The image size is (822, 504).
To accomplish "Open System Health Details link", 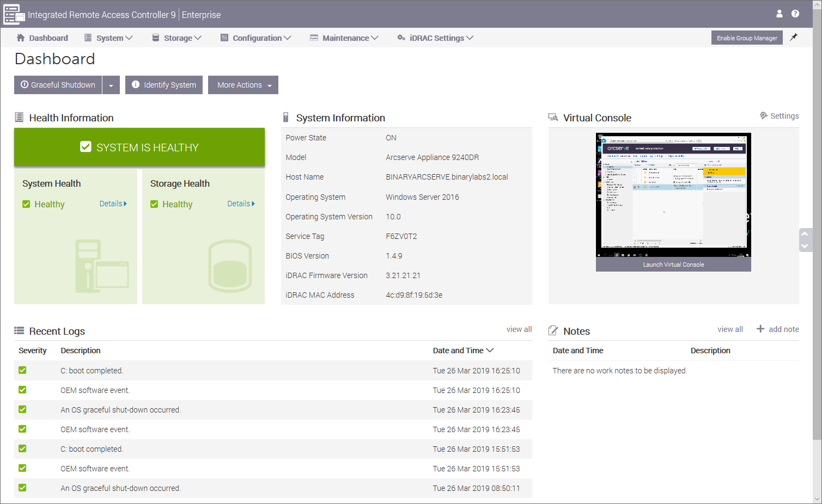I will point(113,204).
